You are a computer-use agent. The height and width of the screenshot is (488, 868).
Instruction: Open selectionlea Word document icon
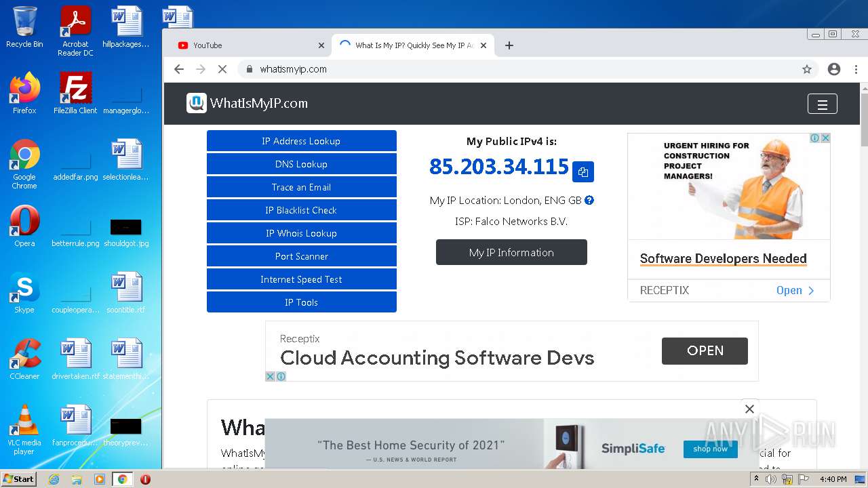click(126, 160)
